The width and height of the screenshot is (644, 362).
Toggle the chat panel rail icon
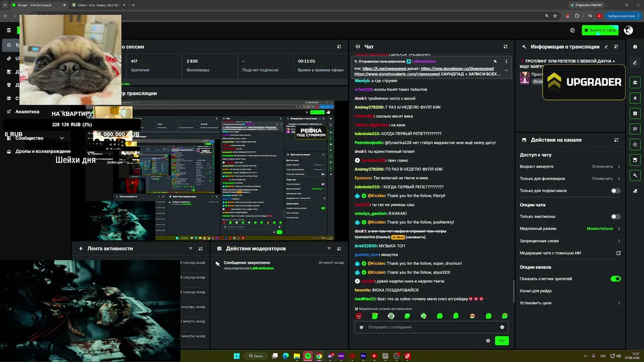point(635,129)
